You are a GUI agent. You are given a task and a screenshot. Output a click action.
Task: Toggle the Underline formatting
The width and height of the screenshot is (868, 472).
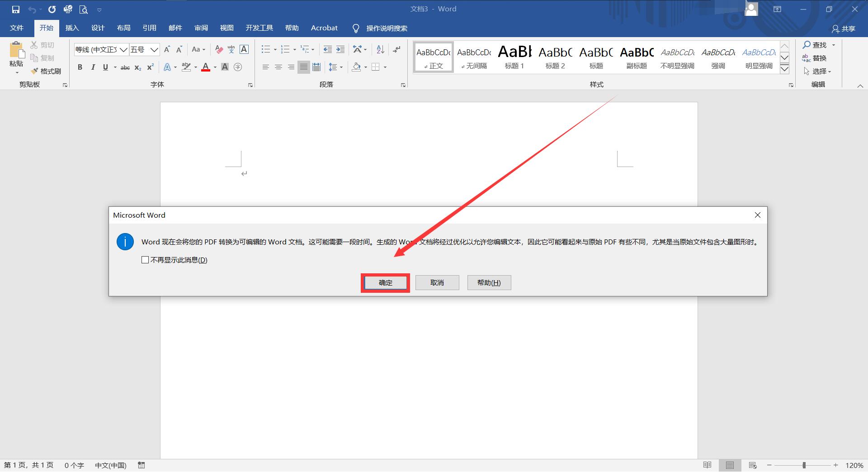105,67
